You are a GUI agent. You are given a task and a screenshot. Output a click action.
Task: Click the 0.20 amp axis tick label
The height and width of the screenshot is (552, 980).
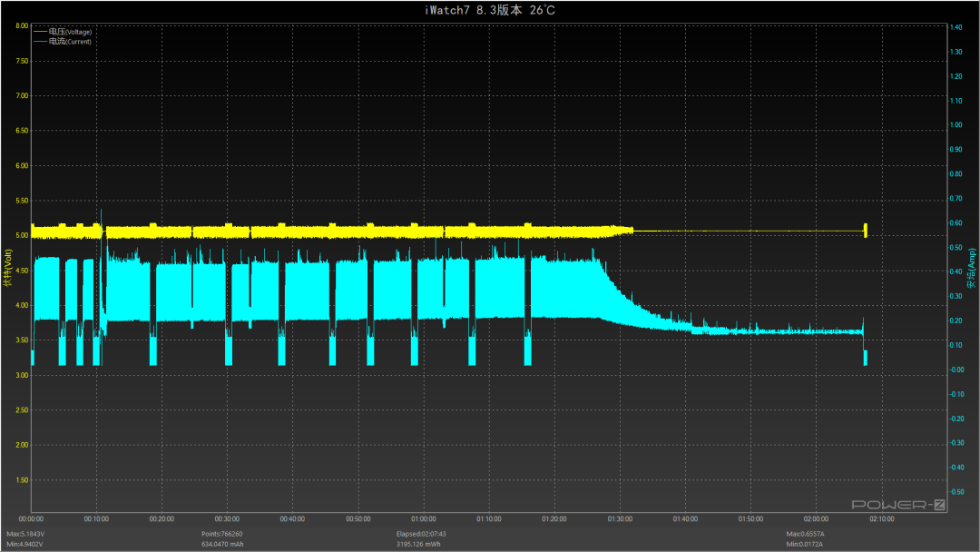click(956, 320)
